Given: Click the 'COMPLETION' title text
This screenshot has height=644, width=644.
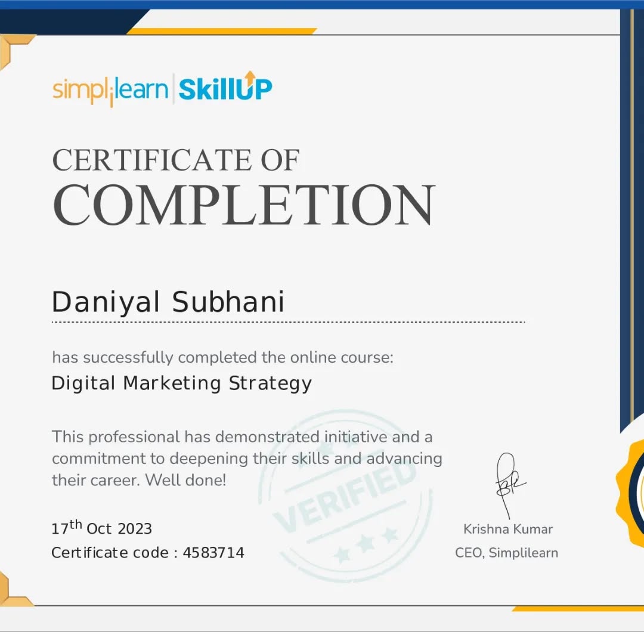Looking at the screenshot, I should tap(244, 205).
